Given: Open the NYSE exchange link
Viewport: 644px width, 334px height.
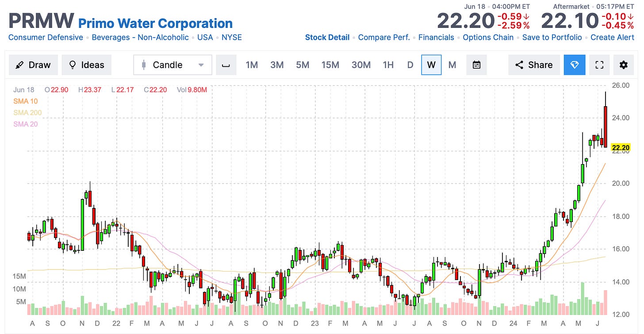Looking at the screenshot, I should [232, 38].
